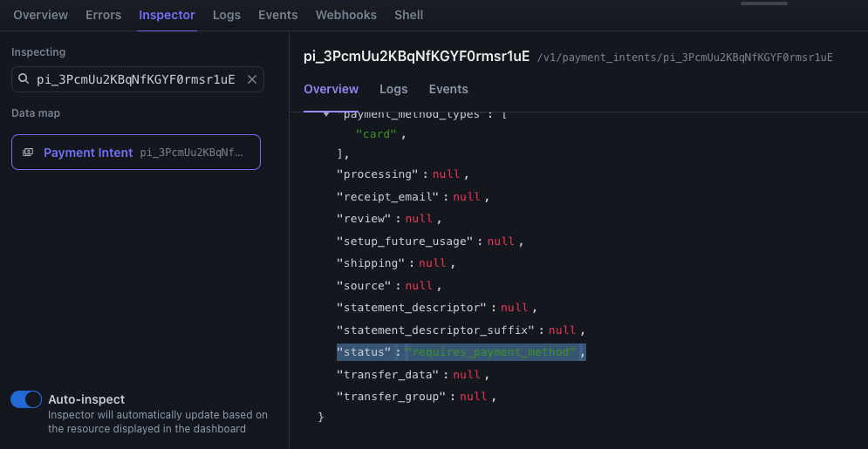Open the resource Logs sub-tab

393,89
